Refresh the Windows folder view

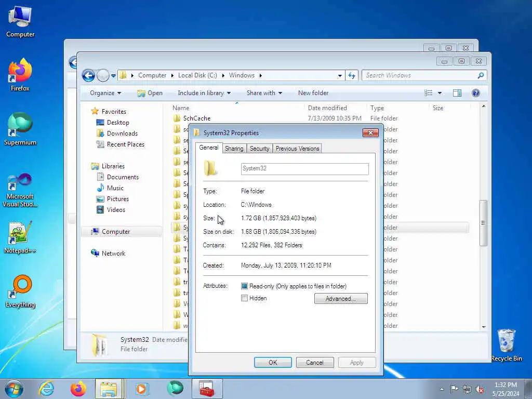(352, 75)
